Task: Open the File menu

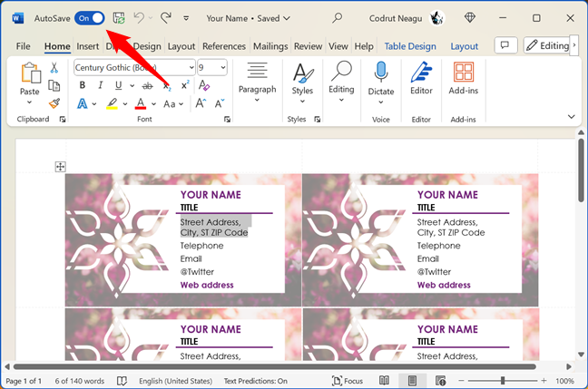Action: pos(23,46)
